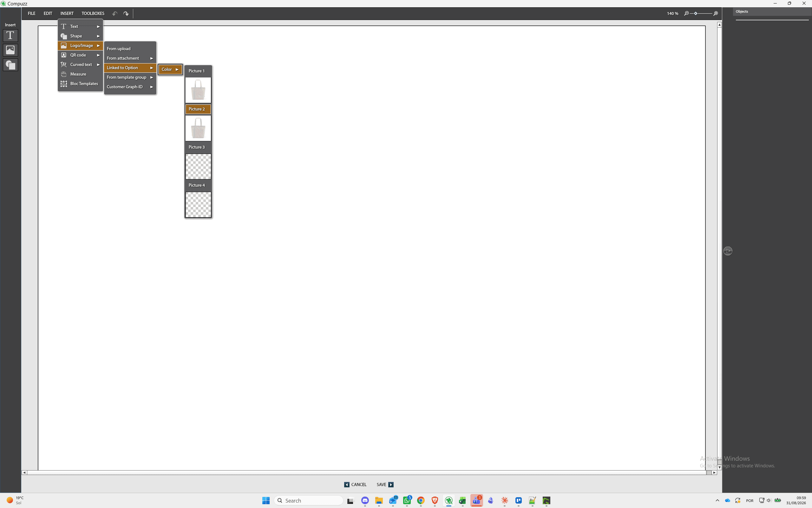812x508 pixels.
Task: Choose QR code in the Insert menu
Action: pyautogui.click(x=80, y=55)
